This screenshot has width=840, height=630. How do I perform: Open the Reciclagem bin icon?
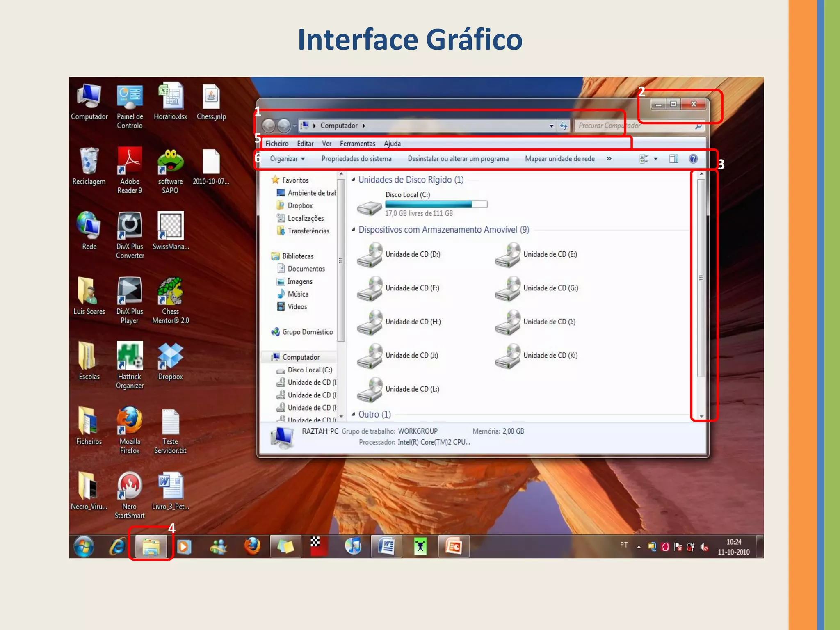(89, 167)
